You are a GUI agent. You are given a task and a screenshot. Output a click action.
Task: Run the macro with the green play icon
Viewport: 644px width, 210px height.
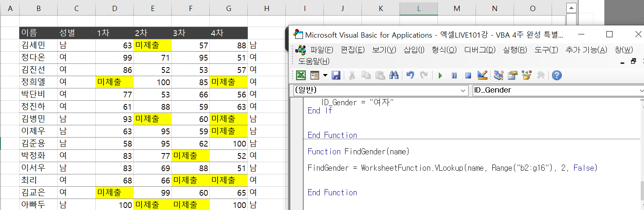440,75
